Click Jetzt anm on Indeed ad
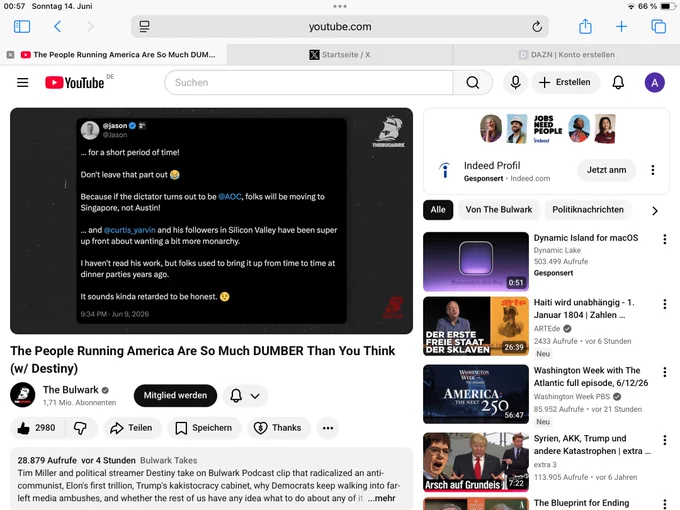Screen dimensions: 680x510 coord(606,170)
